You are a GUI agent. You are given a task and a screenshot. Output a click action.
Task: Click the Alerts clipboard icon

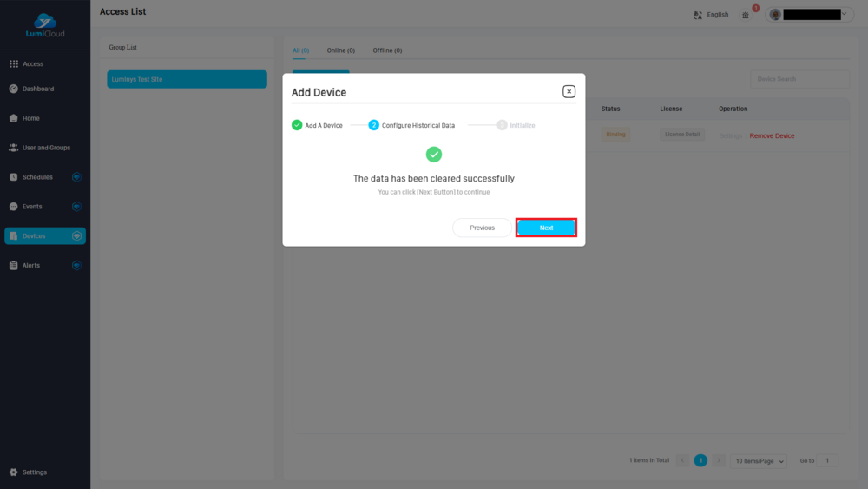pos(14,265)
